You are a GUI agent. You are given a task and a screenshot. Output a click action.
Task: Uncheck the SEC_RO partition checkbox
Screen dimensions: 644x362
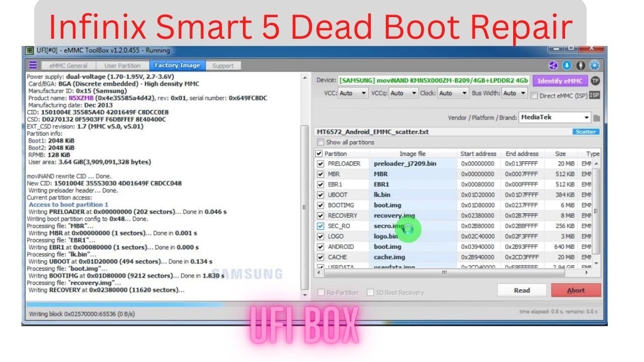point(320,226)
